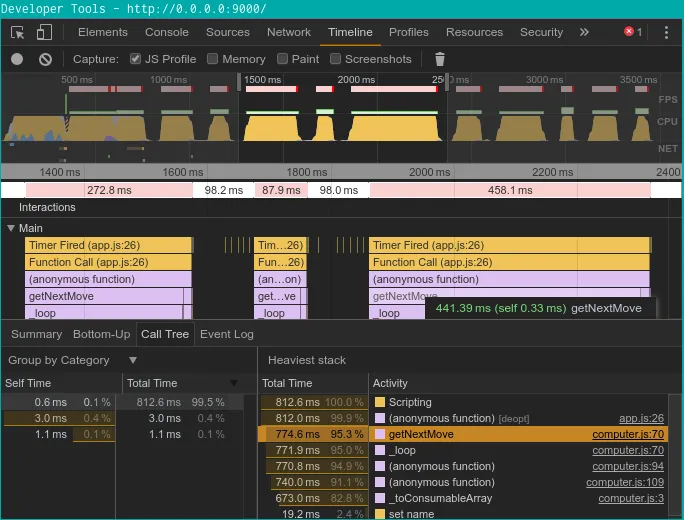Select the Timeline tab

(350, 32)
